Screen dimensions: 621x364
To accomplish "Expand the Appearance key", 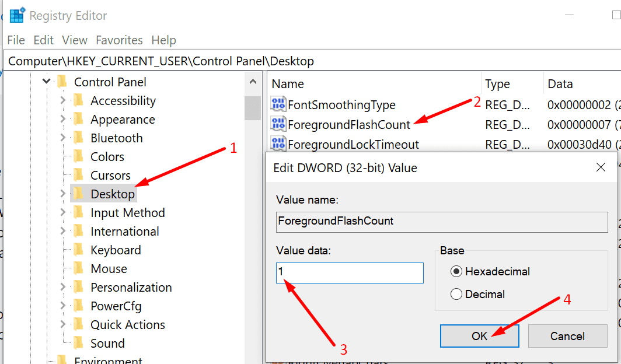I will [x=62, y=118].
